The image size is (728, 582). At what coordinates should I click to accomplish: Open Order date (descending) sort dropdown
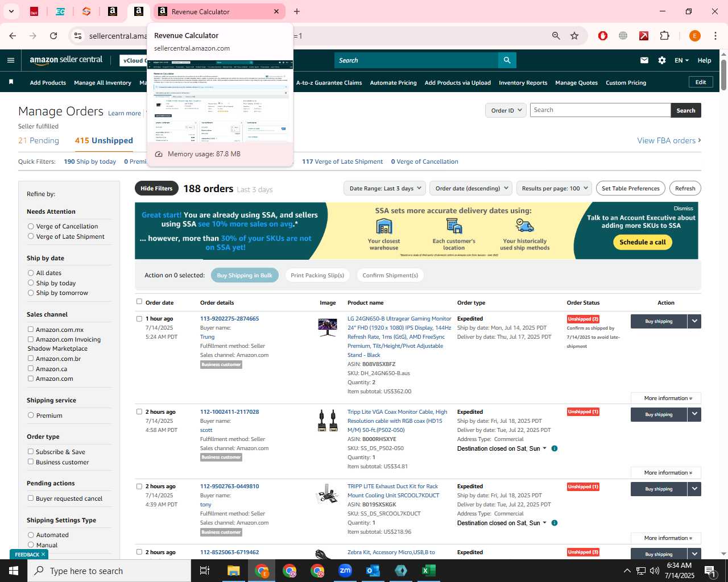(471, 188)
